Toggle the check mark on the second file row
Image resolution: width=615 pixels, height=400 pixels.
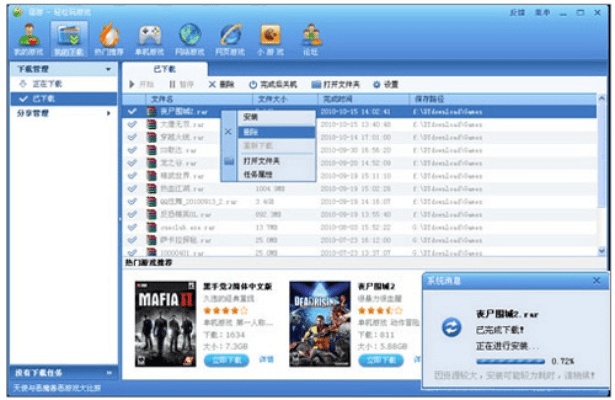pos(133,124)
